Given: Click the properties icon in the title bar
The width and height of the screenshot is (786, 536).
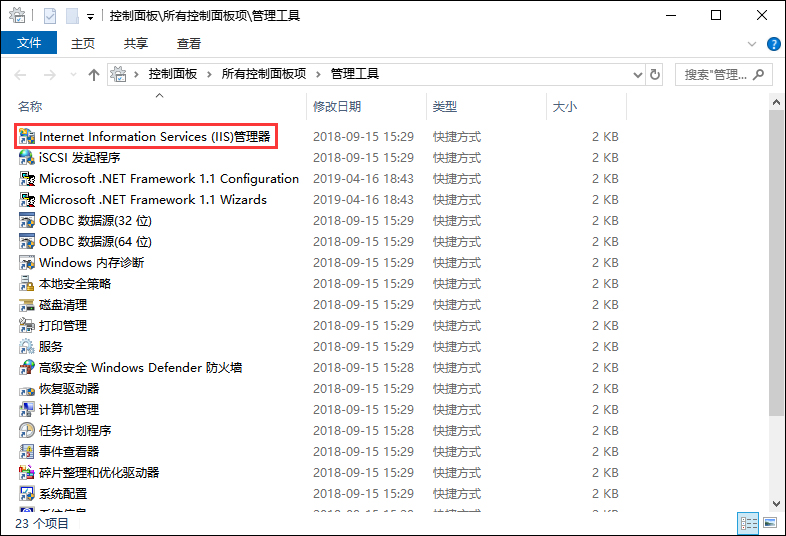Looking at the screenshot, I should point(50,16).
